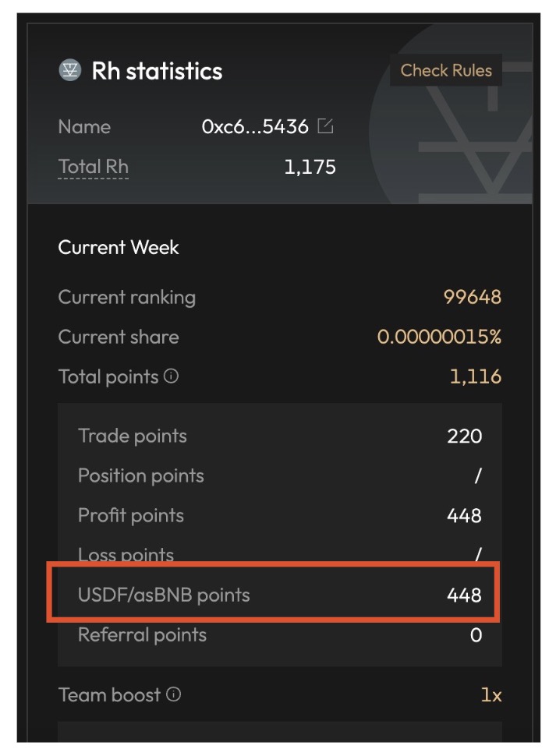Click the Profit points row label
549x756 pixels.
tap(131, 515)
